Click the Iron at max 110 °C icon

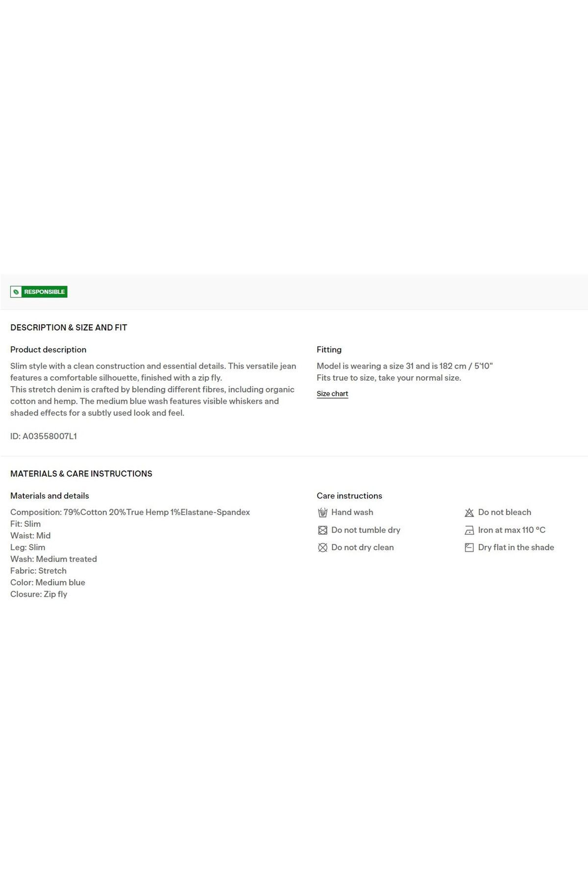click(469, 530)
